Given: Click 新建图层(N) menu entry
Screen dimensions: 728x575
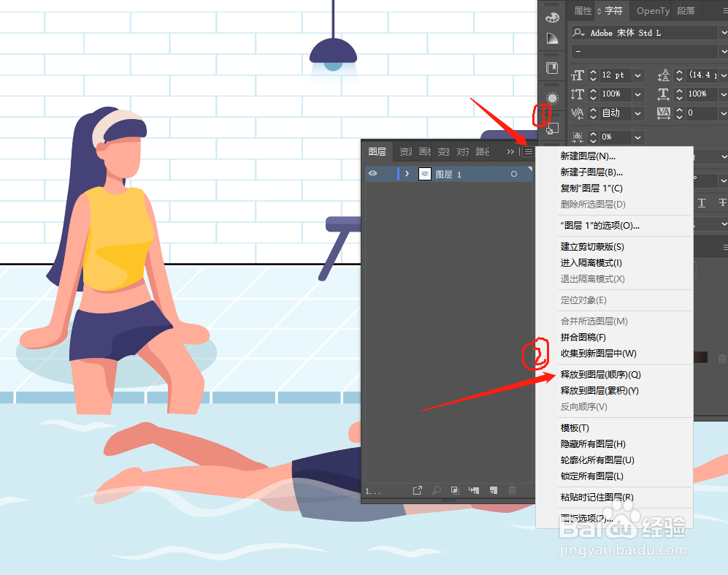Looking at the screenshot, I should click(589, 156).
